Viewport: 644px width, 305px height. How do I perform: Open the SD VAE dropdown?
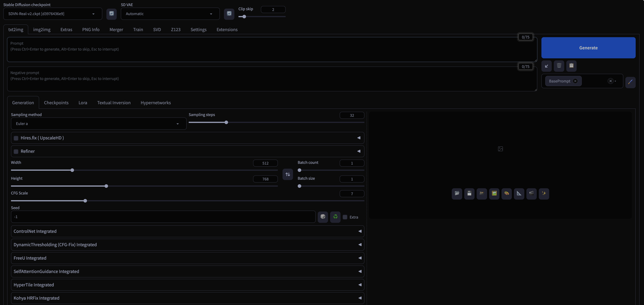pos(170,14)
